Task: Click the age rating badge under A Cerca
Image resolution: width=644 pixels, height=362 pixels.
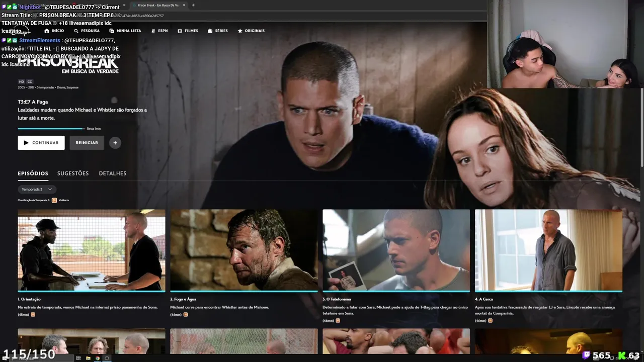Action: point(490,320)
